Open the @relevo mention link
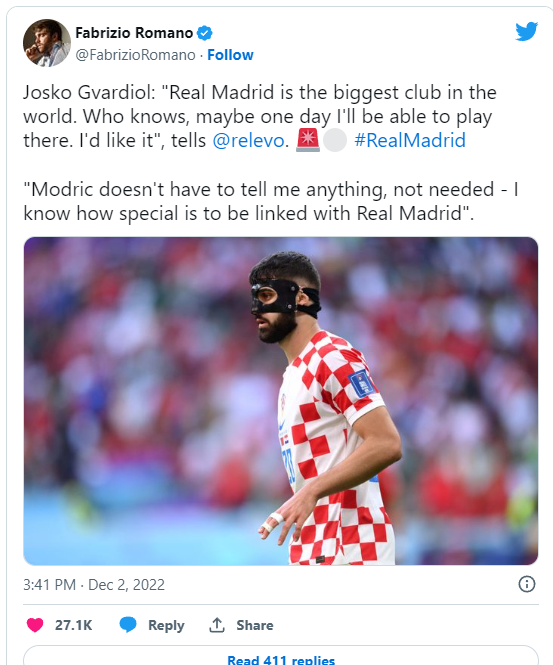 pyautogui.click(x=248, y=140)
